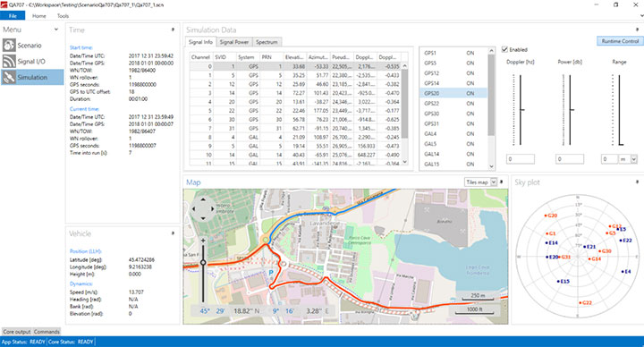Open the Core output tab
This screenshot has width=644, height=347.
(17, 332)
